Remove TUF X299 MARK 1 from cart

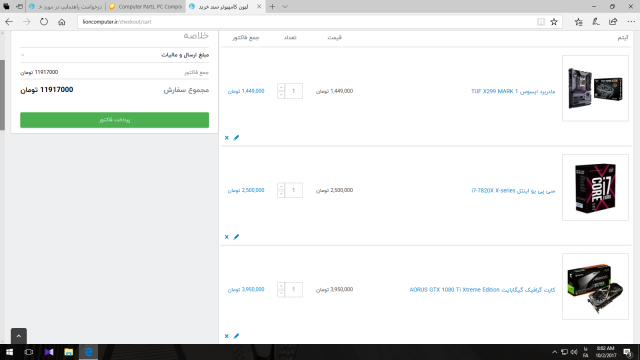click(x=227, y=138)
